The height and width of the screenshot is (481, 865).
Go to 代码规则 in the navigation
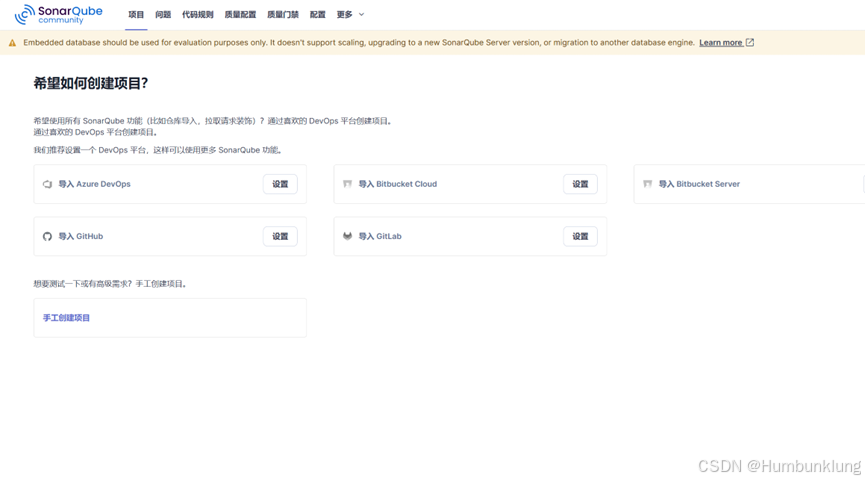[198, 15]
